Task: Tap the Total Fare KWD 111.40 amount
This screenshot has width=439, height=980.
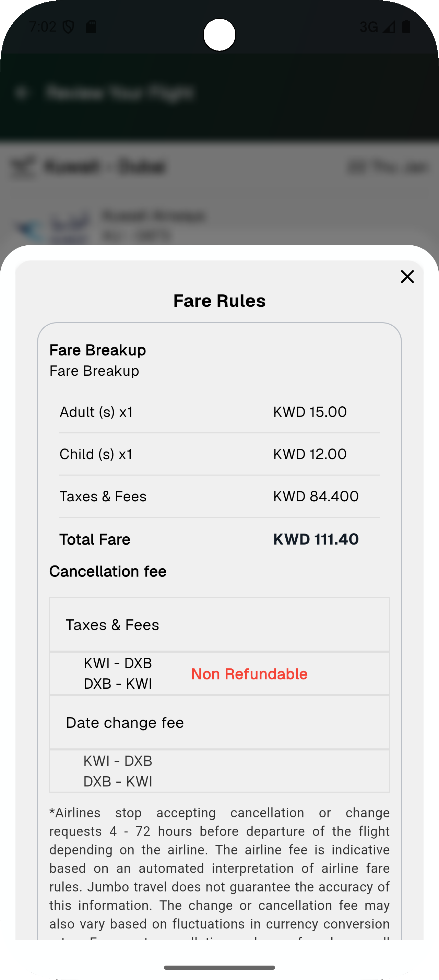Action: click(316, 539)
